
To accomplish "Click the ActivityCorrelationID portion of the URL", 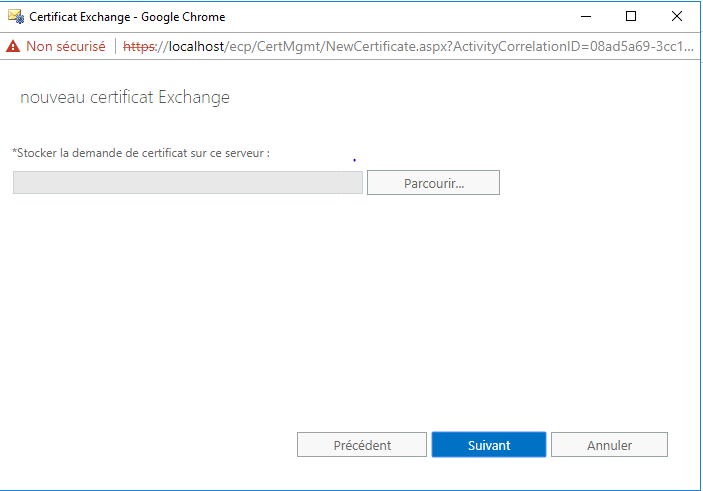I will 519,46.
